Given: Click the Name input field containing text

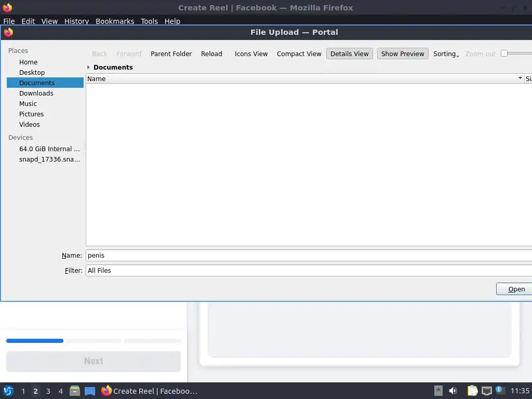Looking at the screenshot, I should click(309, 256).
